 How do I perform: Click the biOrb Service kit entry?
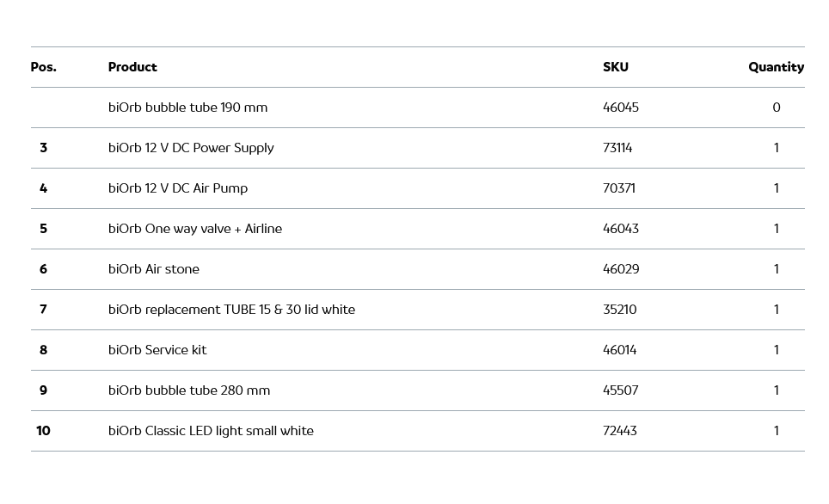(157, 350)
